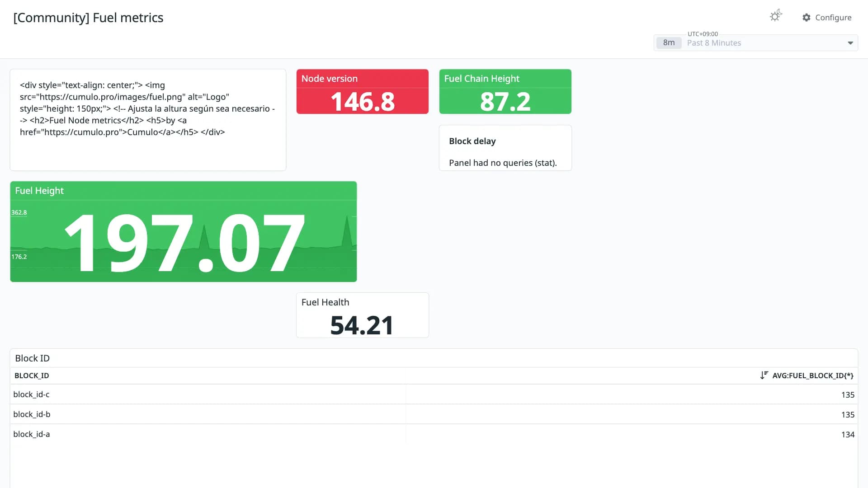Select the block_id-b row label
868x488 pixels.
click(32, 414)
